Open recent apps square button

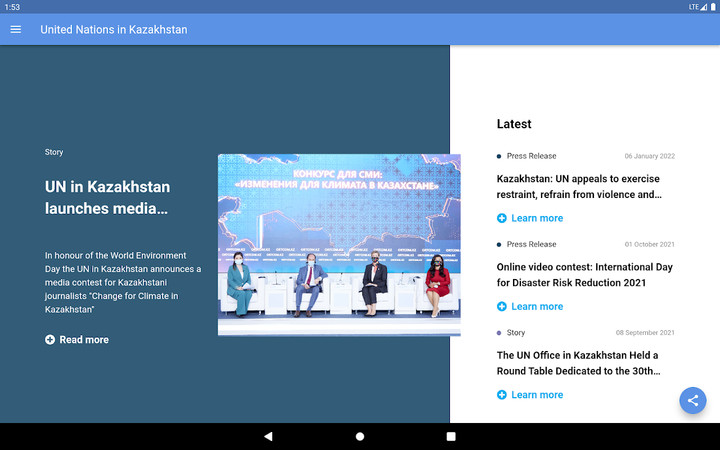451,437
